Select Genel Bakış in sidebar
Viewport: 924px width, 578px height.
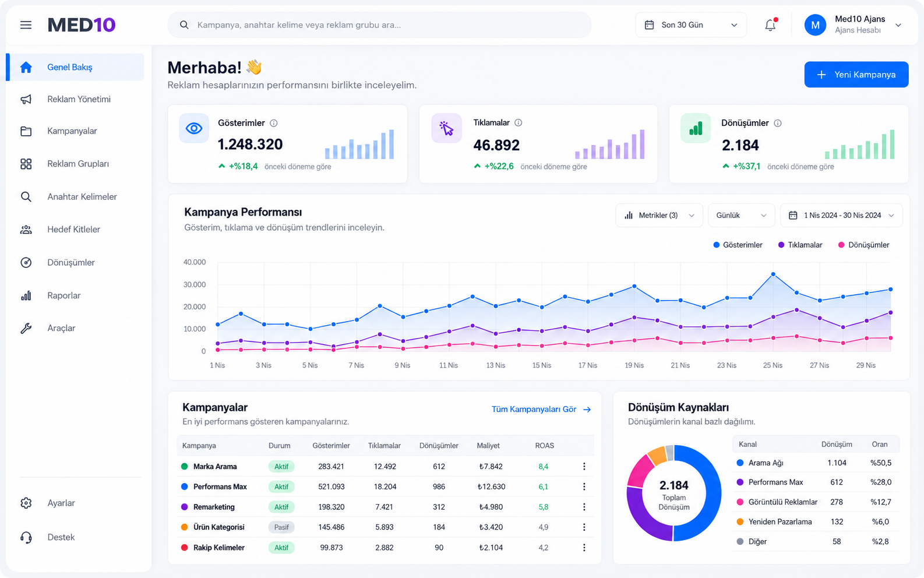[x=76, y=67]
